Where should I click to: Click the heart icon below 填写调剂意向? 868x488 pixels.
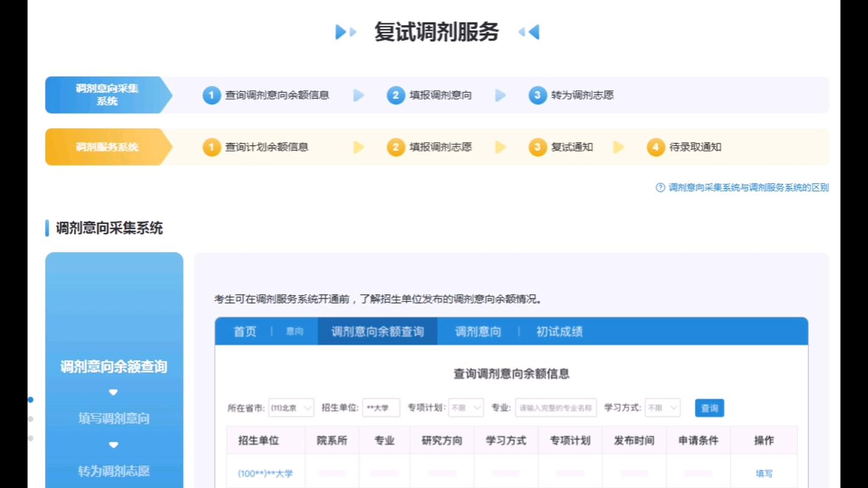(113, 445)
